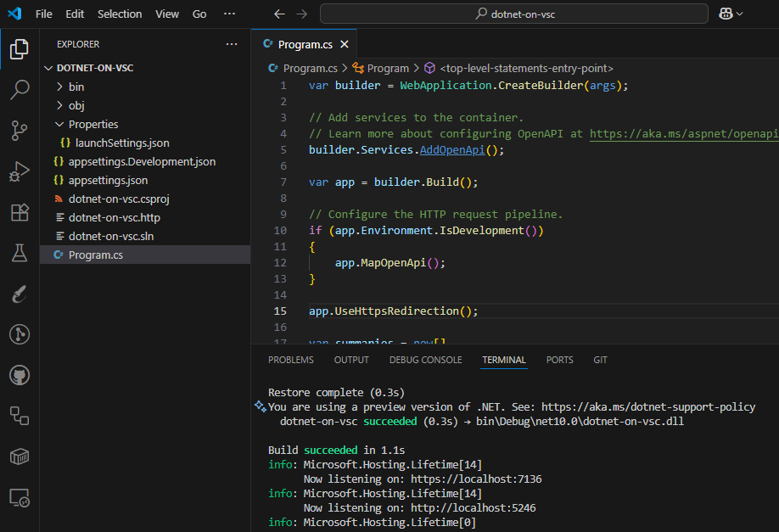
Task: Open Explorer's more actions ellipsis
Action: coord(232,44)
